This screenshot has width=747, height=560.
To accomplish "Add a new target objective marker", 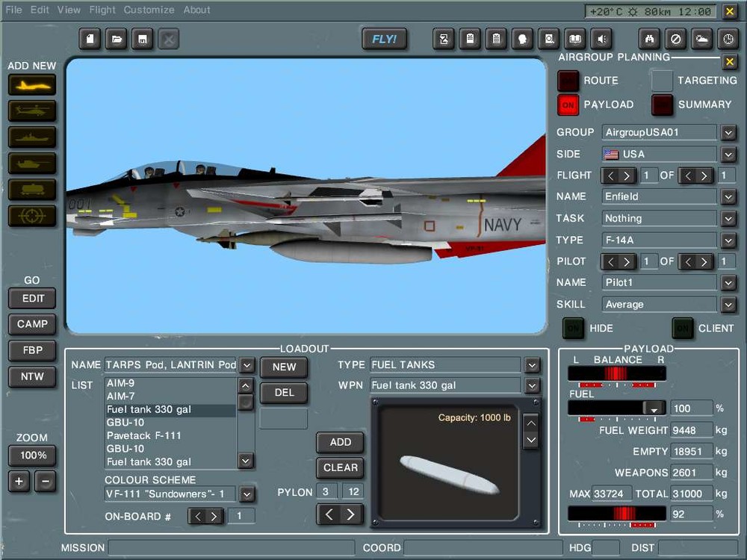I will pos(31,217).
